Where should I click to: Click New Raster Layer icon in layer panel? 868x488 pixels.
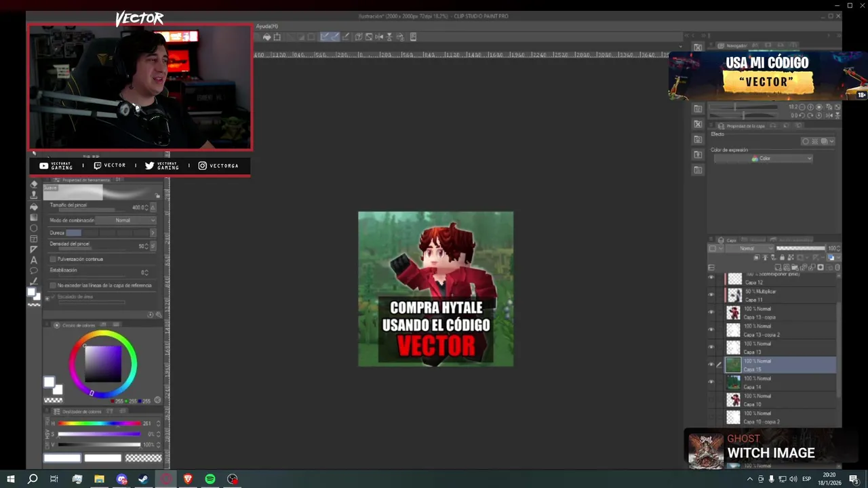[x=778, y=268]
